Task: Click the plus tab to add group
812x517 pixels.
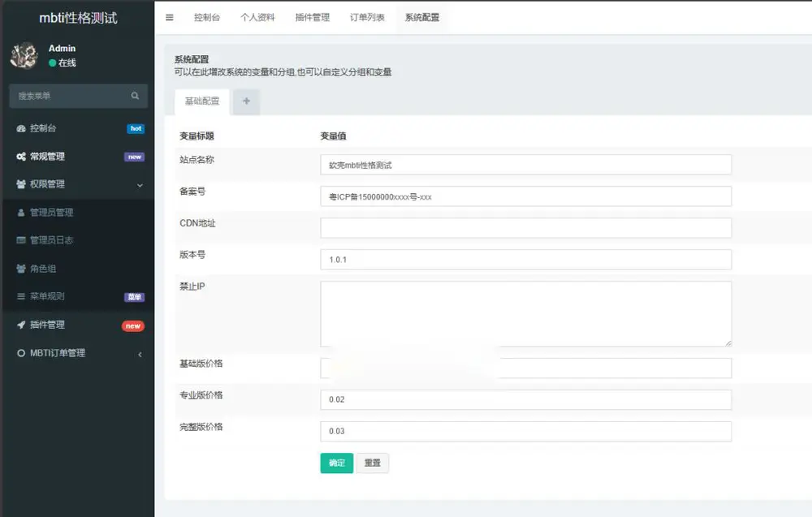Action: click(x=247, y=101)
